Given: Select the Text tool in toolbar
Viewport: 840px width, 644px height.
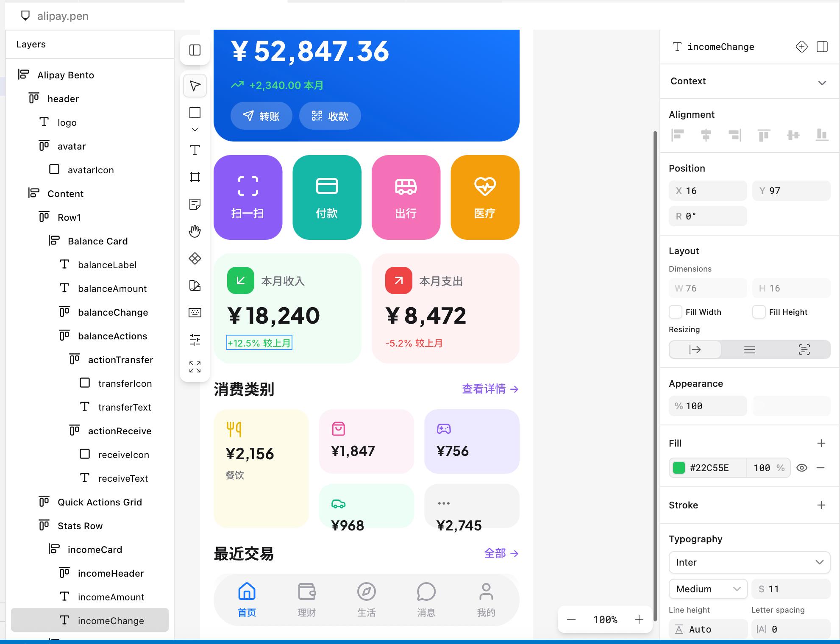Looking at the screenshot, I should 195,150.
